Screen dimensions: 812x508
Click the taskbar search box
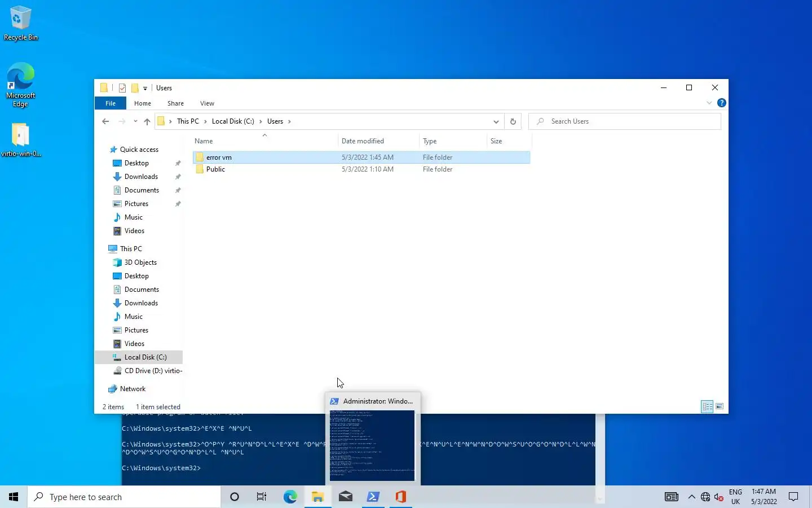[124, 497]
